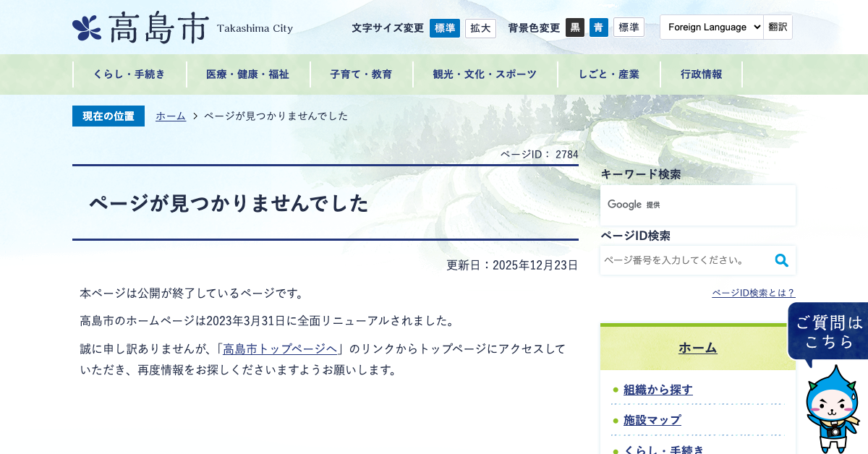This screenshot has height=454, width=868.
Task: Click the ページID： 2784 text
Action: pos(540,154)
